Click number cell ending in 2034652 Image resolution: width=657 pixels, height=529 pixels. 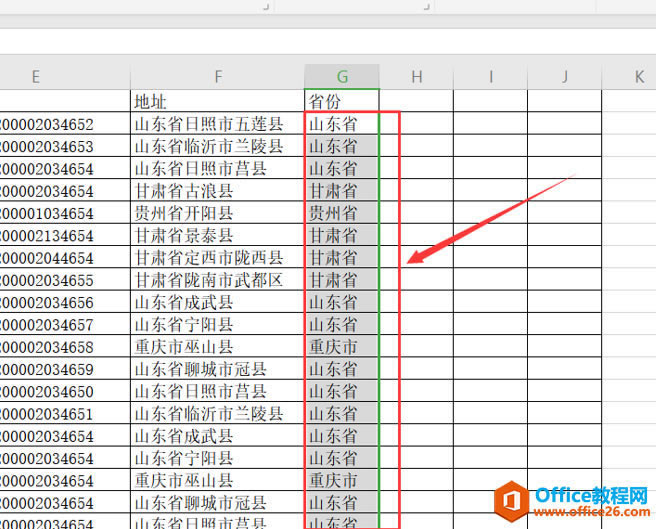click(x=65, y=124)
